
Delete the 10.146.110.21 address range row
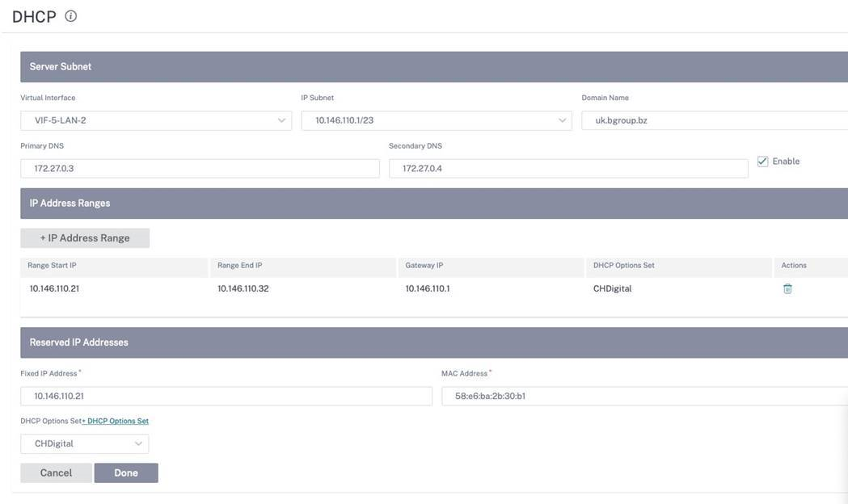787,288
